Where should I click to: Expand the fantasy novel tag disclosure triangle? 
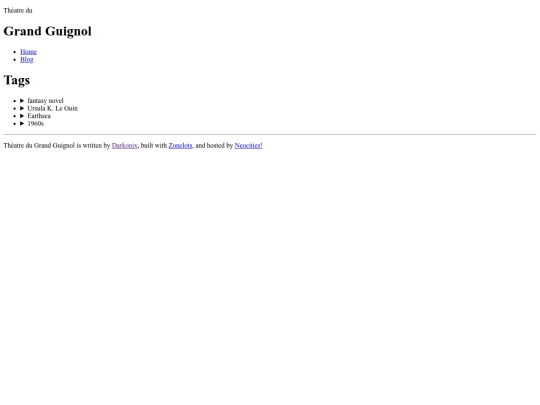(x=22, y=101)
